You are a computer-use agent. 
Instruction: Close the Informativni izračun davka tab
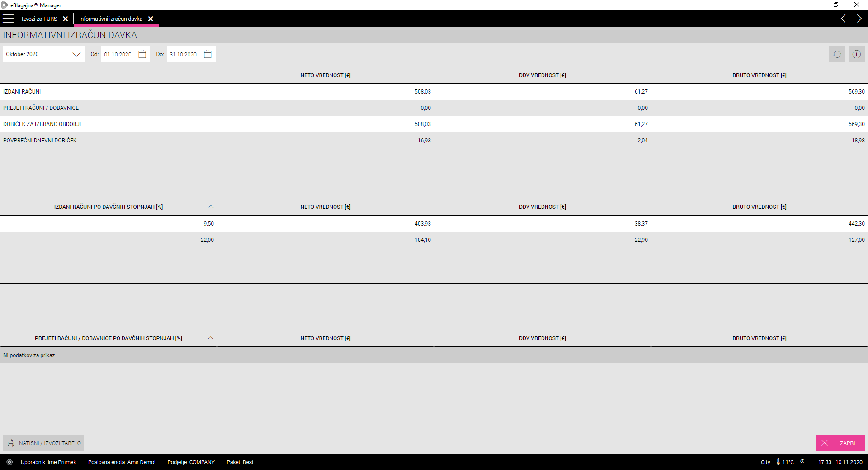(151, 19)
